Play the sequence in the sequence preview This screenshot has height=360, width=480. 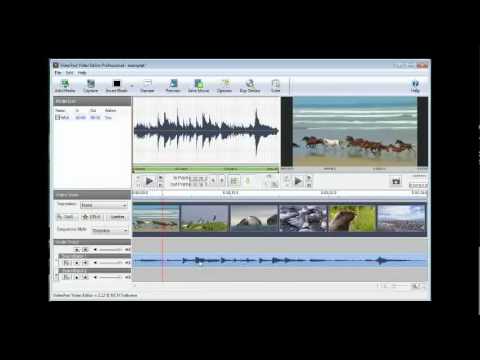tap(298, 181)
